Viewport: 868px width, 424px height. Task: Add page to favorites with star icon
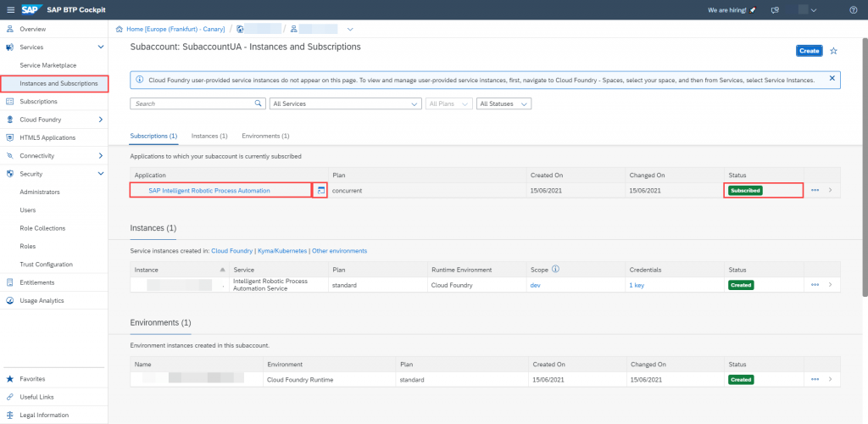(834, 51)
